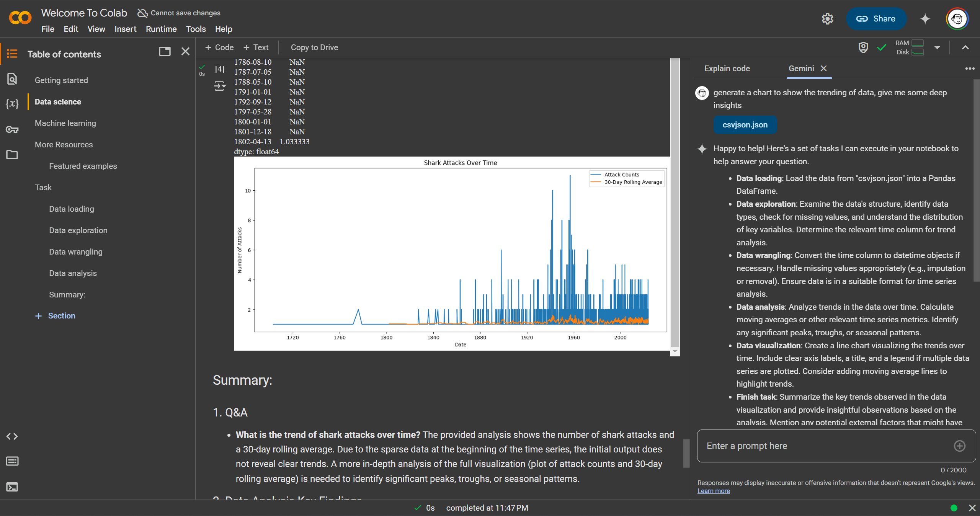
Task: Open the Runtime menu
Action: pyautogui.click(x=161, y=29)
